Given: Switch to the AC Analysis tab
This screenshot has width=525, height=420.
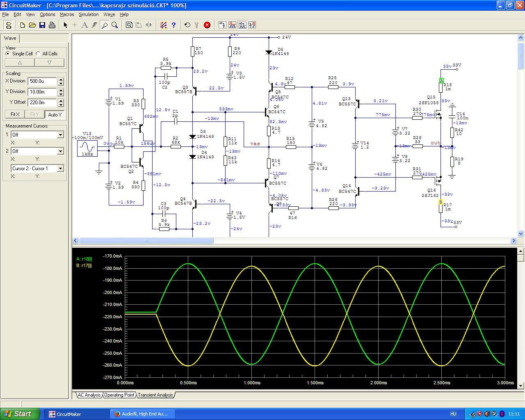Looking at the screenshot, I should pyautogui.click(x=89, y=395).
